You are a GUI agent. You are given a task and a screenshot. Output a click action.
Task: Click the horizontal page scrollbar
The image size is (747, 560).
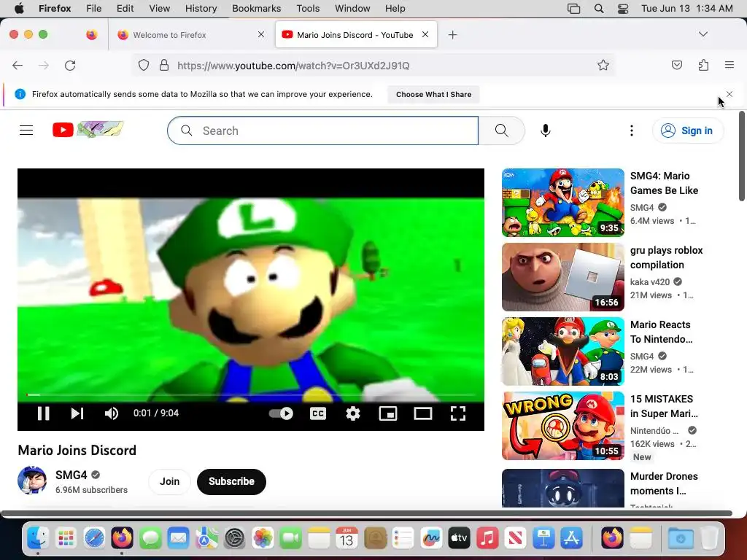[366, 513]
